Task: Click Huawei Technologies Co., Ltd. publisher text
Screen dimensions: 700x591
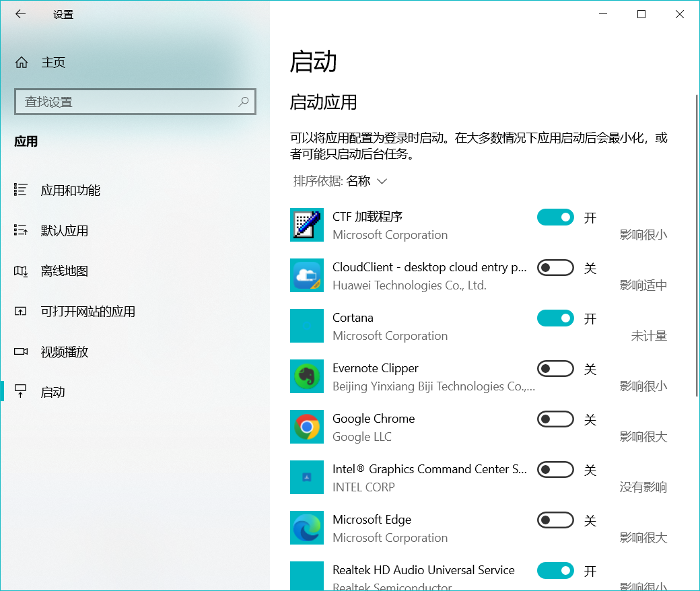Action: coord(409,285)
